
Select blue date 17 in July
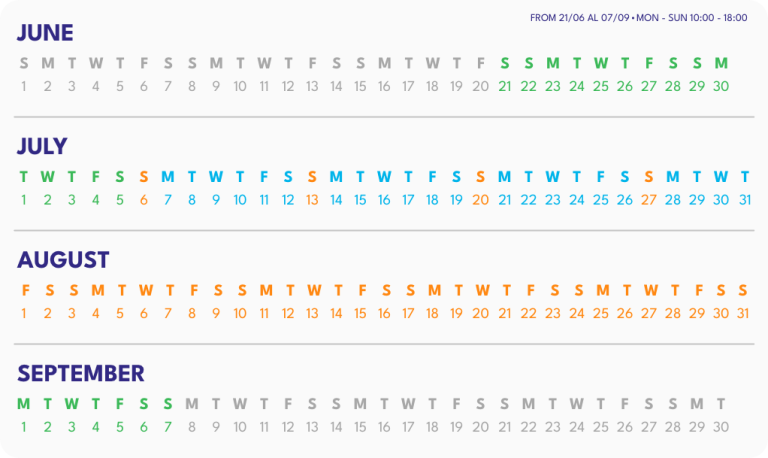[408, 200]
